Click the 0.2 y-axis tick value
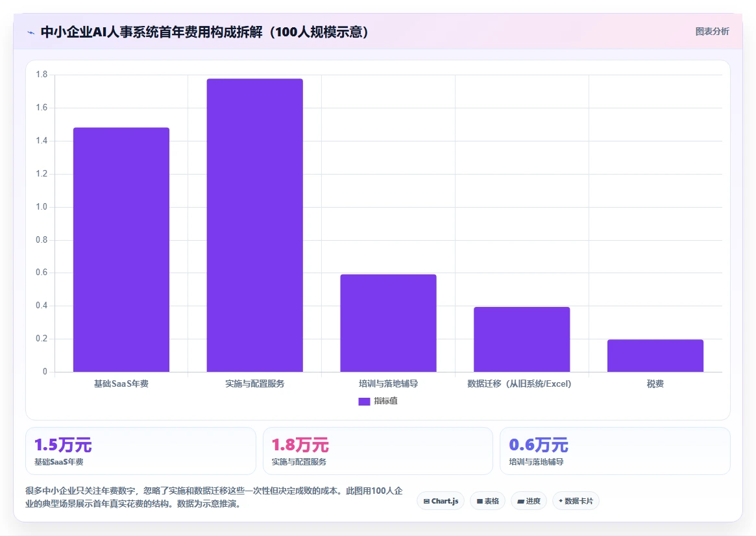 [x=42, y=338]
